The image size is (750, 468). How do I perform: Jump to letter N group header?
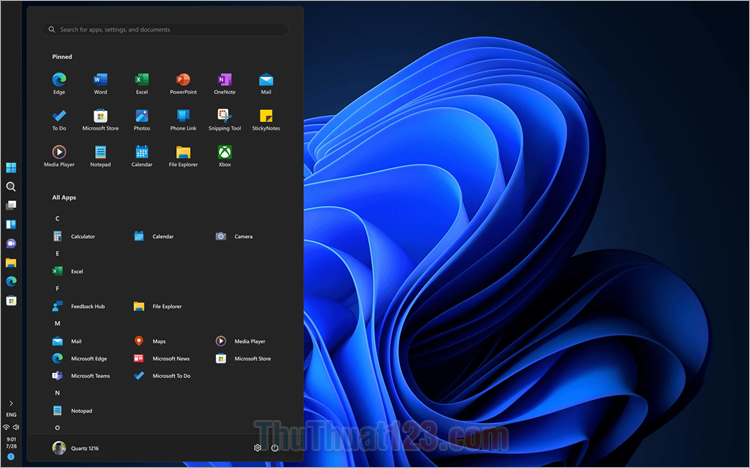tap(57, 393)
